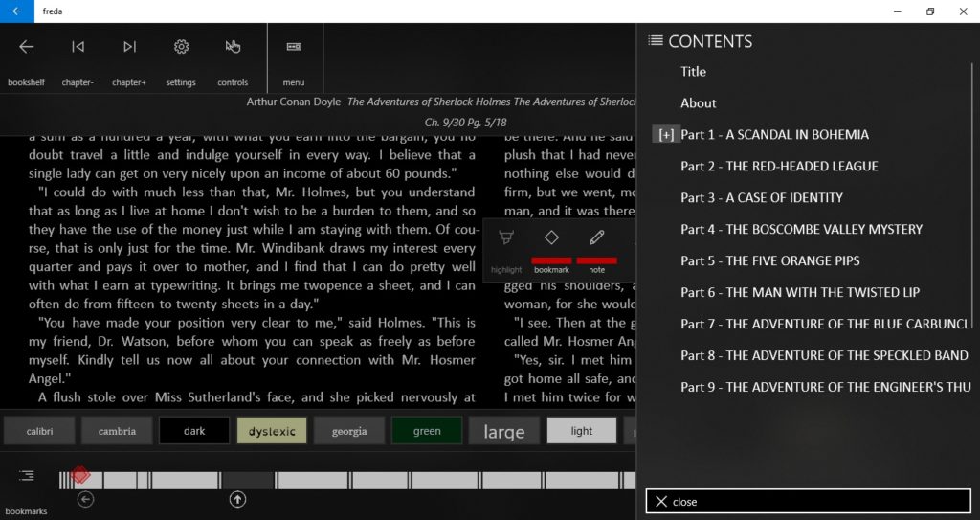The height and width of the screenshot is (520, 980).
Task: Open the controls hand icon
Action: coord(234,47)
